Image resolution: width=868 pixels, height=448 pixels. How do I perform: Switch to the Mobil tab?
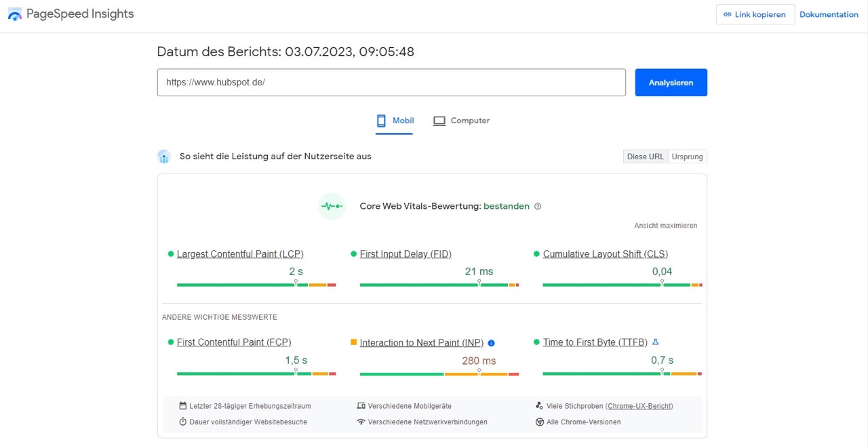[x=395, y=121]
